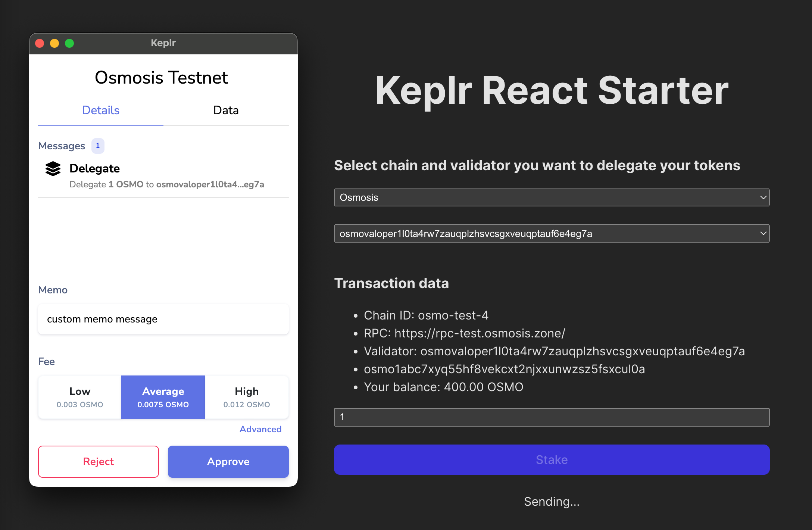Select the Average fee option
The width and height of the screenshot is (812, 530).
[x=163, y=397]
